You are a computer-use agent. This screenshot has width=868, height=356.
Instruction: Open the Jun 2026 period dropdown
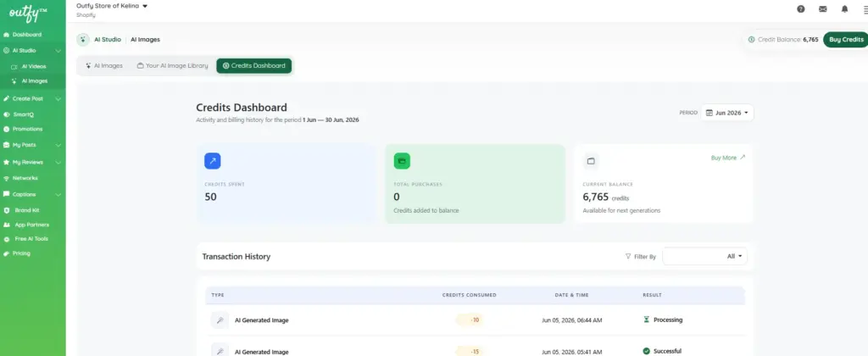pyautogui.click(x=726, y=113)
